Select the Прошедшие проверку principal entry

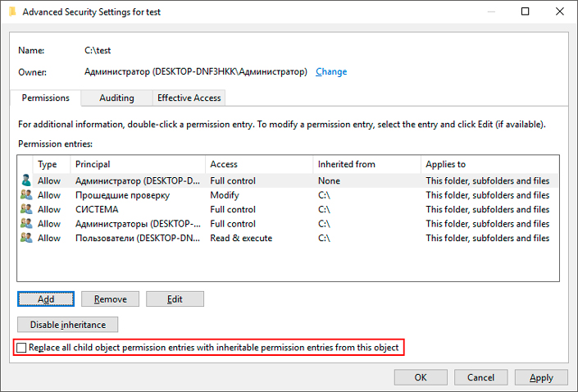coord(122,195)
